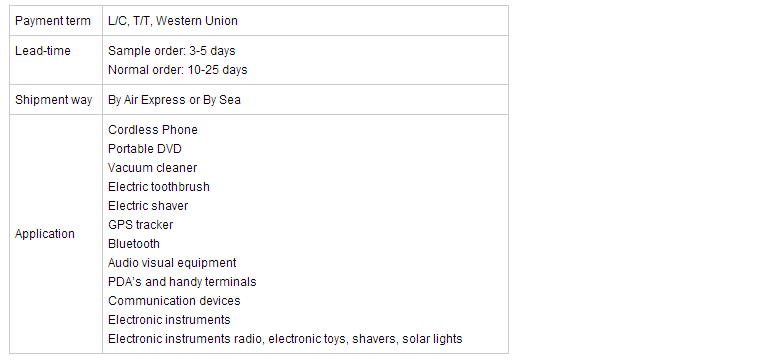Click Sample order: 3-5 days text

coord(171,51)
